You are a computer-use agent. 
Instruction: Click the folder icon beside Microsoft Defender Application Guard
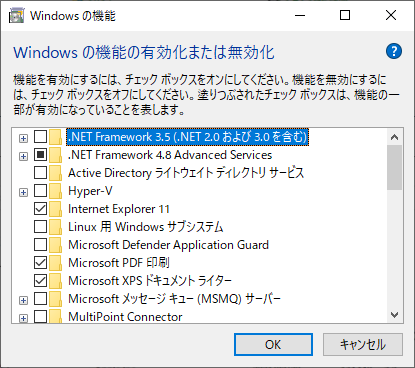point(55,245)
